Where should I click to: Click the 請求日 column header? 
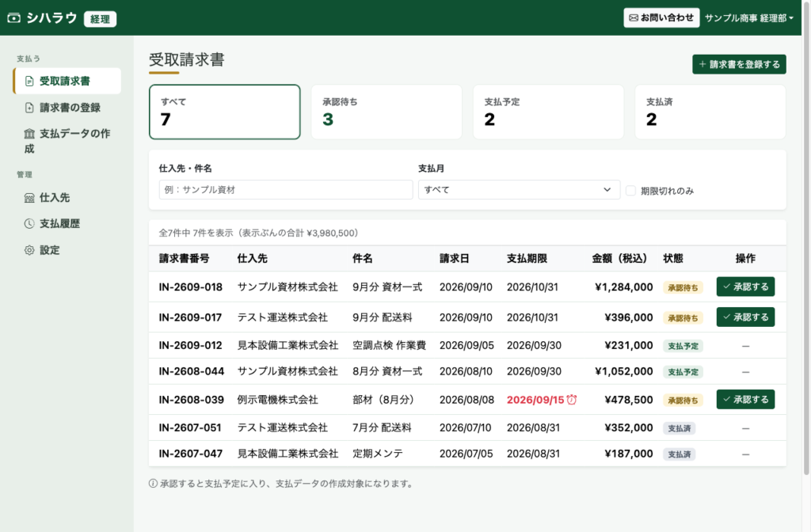pyautogui.click(x=454, y=259)
